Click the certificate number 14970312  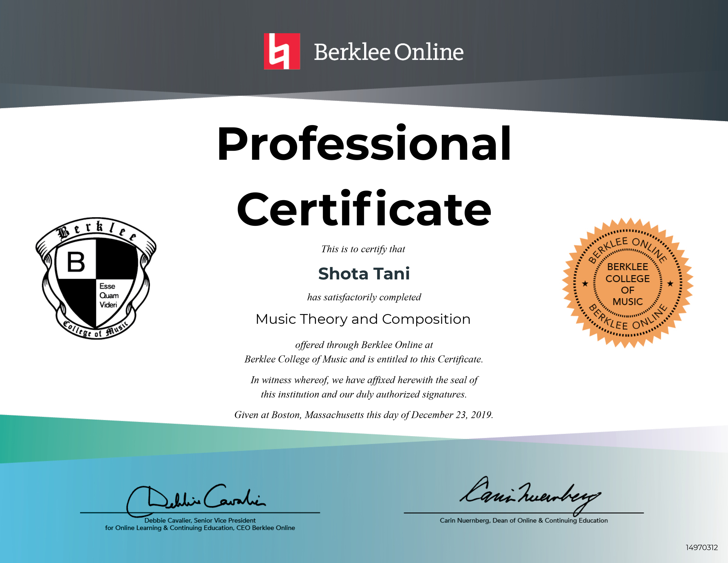(702, 548)
